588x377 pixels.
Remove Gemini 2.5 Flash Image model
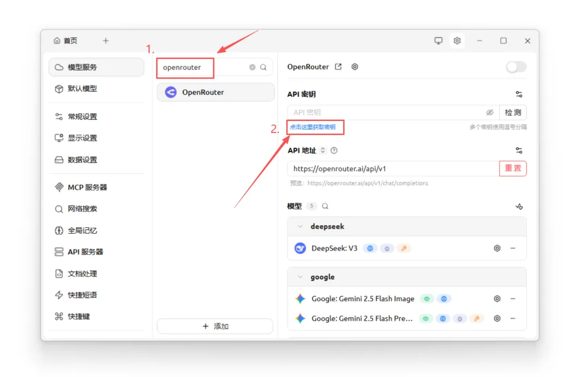(513, 299)
